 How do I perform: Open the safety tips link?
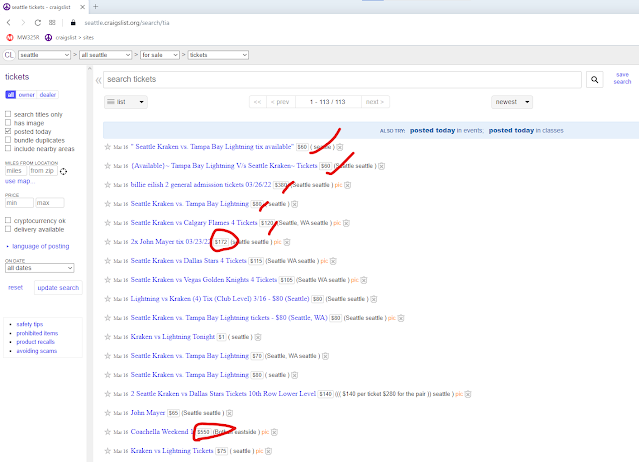[x=30, y=324]
